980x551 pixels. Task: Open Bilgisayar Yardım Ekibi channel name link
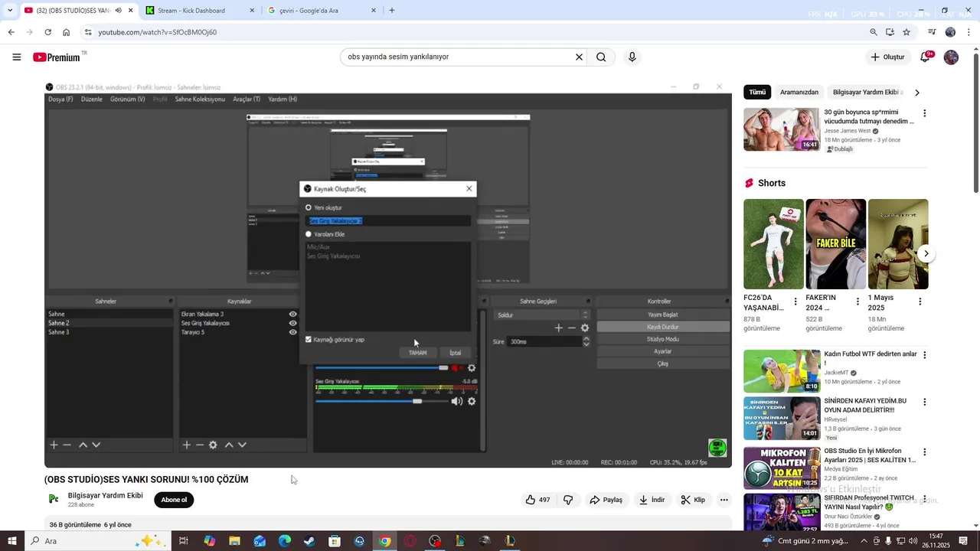(106, 495)
